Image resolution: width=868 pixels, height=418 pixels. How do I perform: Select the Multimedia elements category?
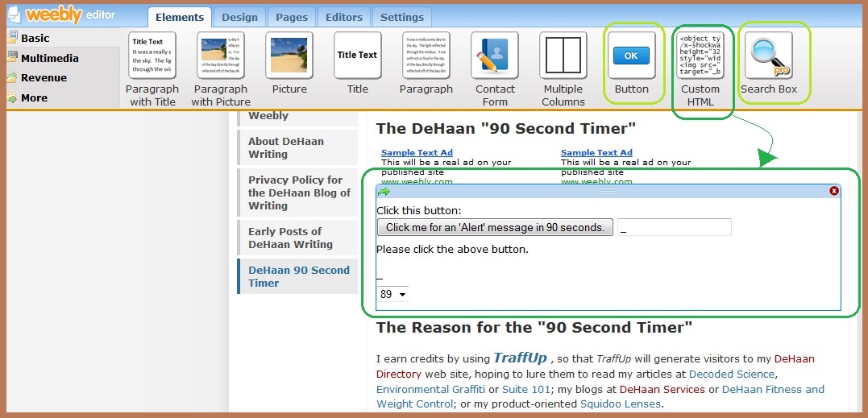pyautogui.click(x=43, y=58)
